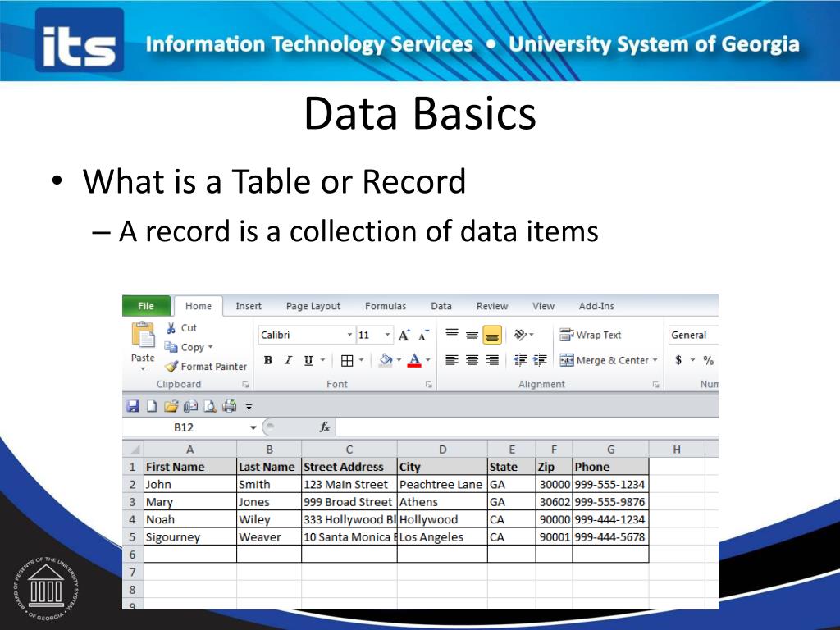Click the Borders icon
Screen dimensions: 840x630
[347, 361]
